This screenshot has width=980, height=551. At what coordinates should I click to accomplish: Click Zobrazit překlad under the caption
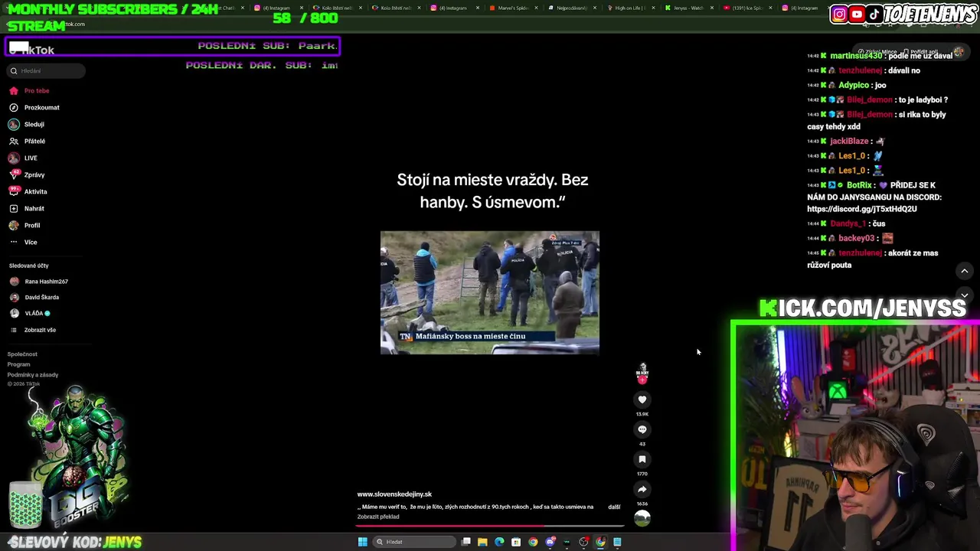tap(378, 517)
